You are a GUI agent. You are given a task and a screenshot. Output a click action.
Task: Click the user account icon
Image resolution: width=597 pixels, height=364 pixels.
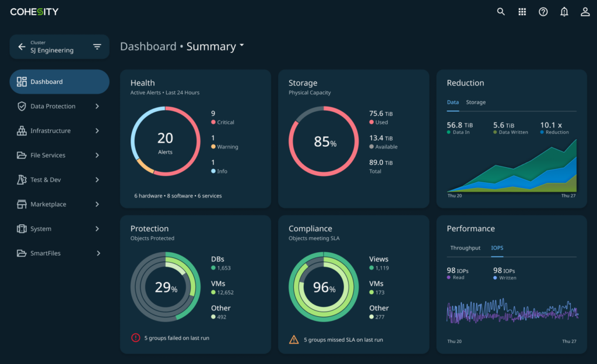[x=585, y=11]
